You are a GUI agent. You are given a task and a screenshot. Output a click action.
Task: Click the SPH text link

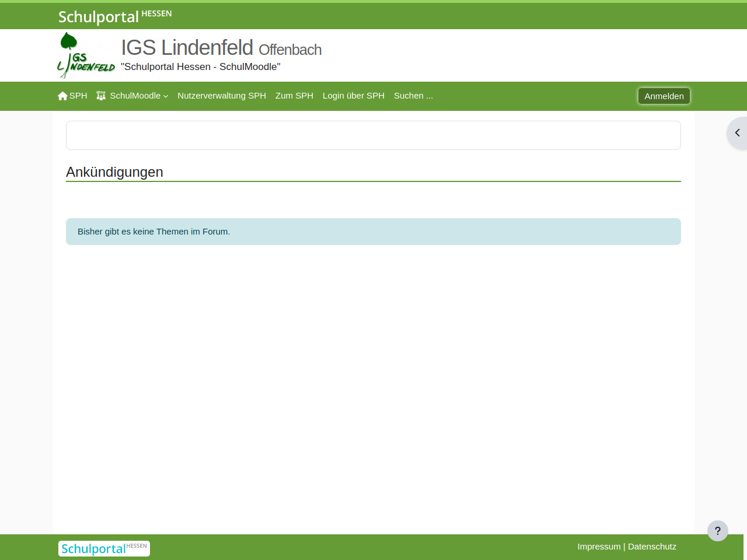pyautogui.click(x=78, y=96)
